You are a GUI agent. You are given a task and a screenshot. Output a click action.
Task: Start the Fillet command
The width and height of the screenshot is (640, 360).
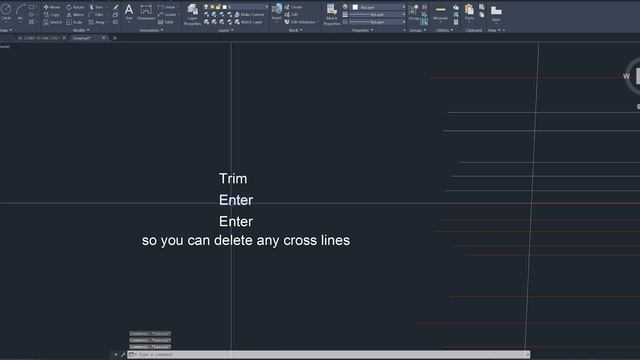click(97, 15)
